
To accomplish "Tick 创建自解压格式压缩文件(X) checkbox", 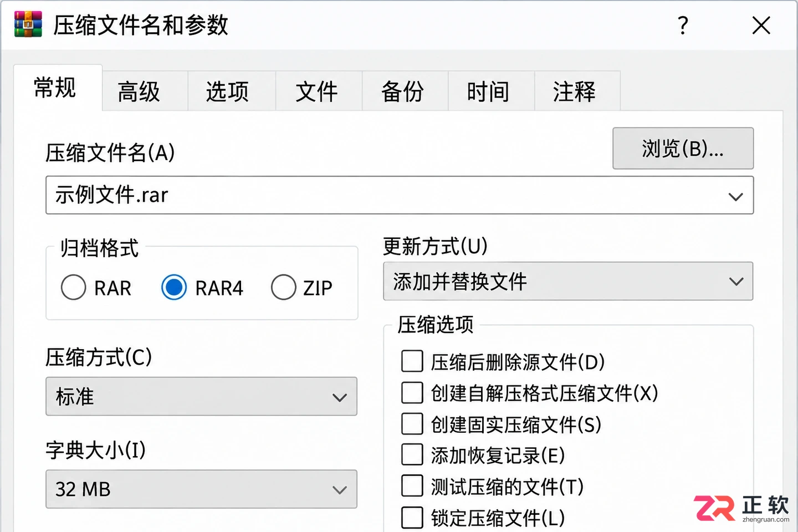I will coord(412,393).
